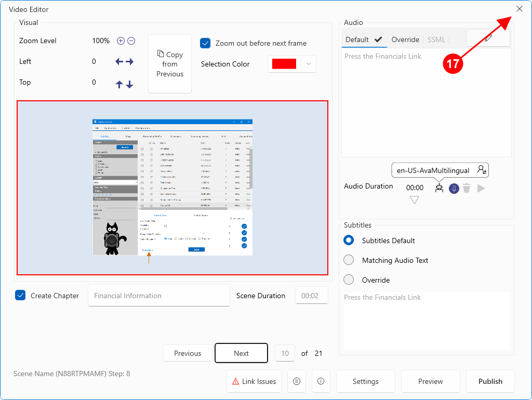
Task: Click the microphone record audio icon
Action: point(454,189)
